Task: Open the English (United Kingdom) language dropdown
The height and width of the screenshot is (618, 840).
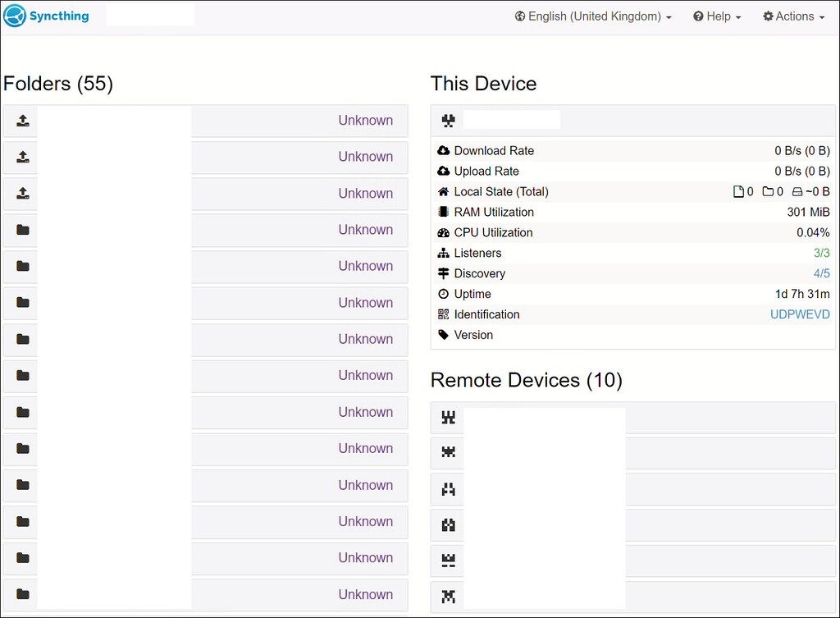Action: pyautogui.click(x=592, y=16)
